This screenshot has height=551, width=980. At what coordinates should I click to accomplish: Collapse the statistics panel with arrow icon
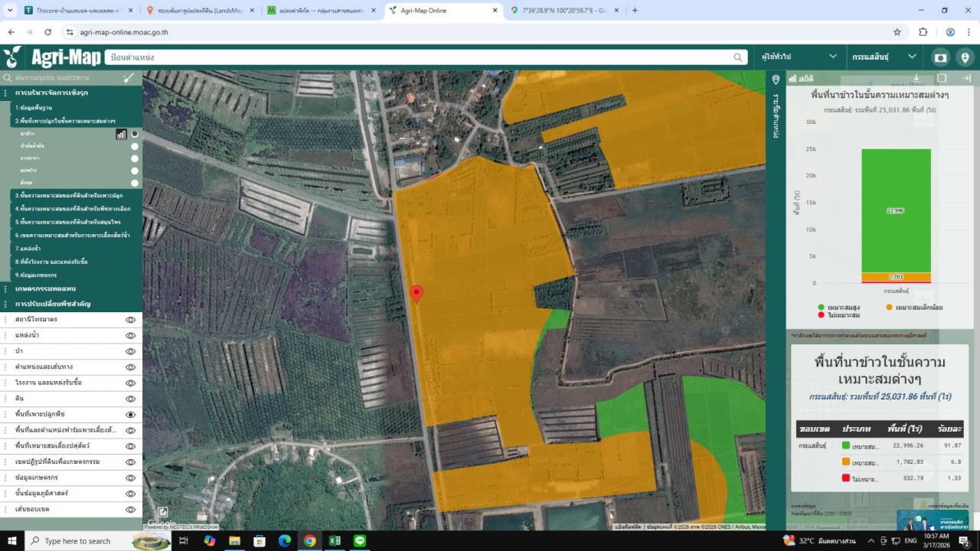(x=966, y=78)
